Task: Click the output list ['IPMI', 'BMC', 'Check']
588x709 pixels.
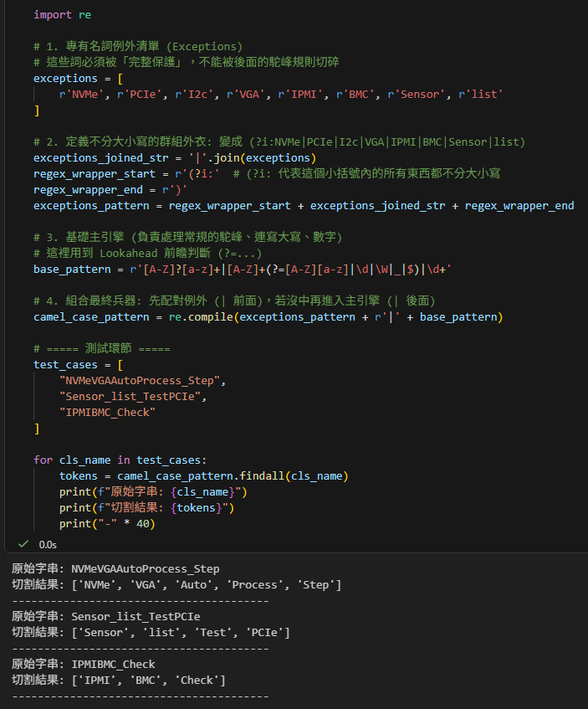Action: click(x=149, y=681)
